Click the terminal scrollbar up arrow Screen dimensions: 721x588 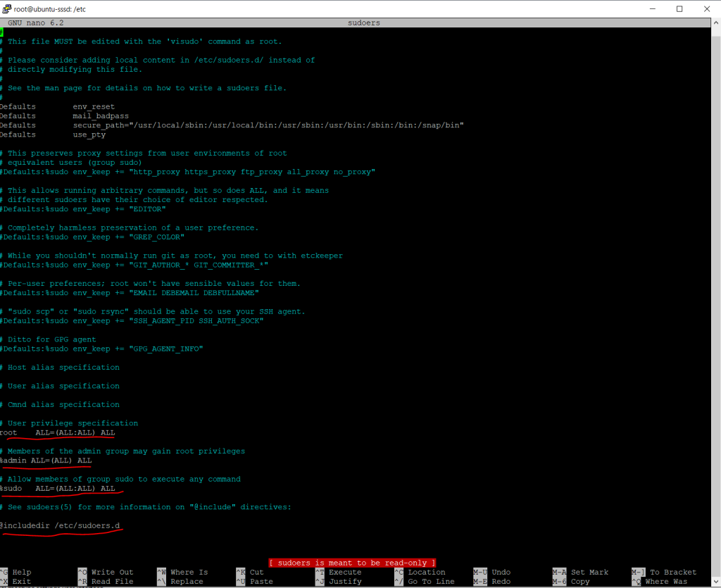click(716, 22)
